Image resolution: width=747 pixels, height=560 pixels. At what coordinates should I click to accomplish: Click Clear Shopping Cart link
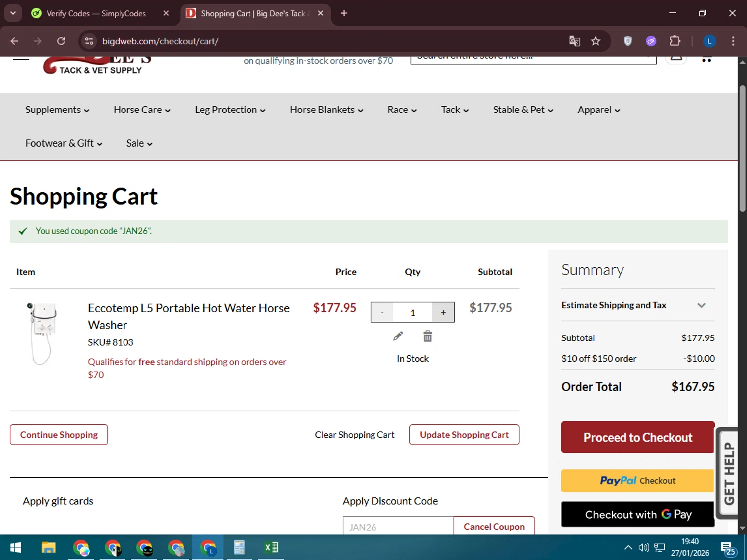pyautogui.click(x=355, y=435)
